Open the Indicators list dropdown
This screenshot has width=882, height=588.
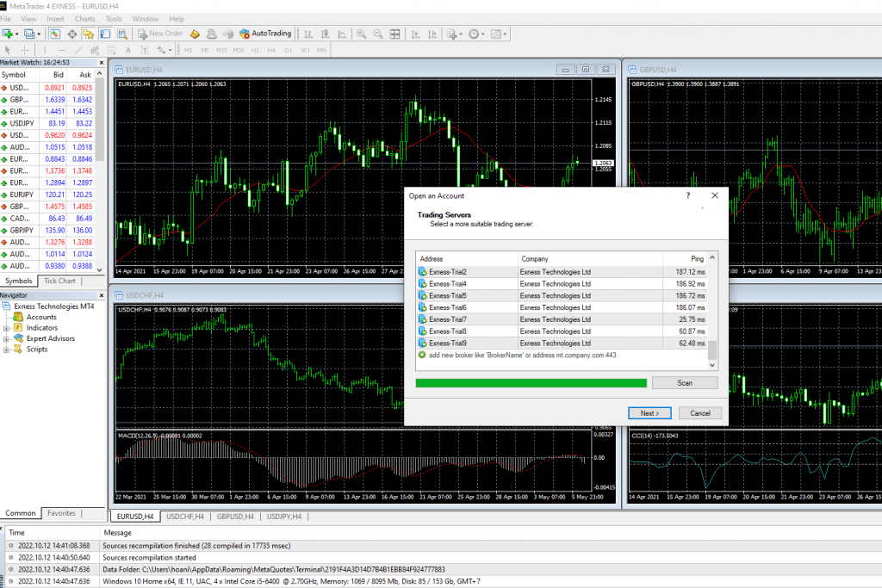click(x=455, y=34)
